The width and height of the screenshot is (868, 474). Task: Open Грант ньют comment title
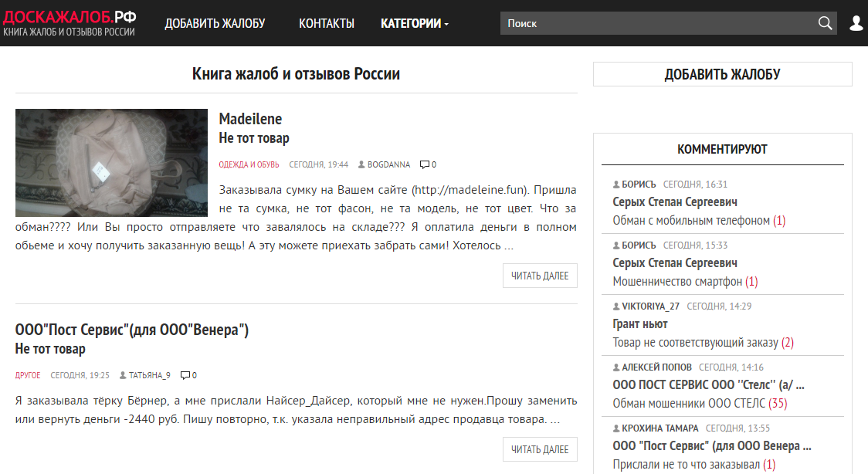pos(640,323)
